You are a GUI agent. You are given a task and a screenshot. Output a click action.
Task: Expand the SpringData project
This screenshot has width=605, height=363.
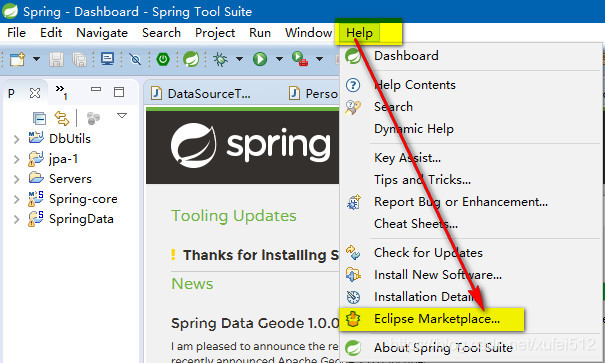pos(17,219)
